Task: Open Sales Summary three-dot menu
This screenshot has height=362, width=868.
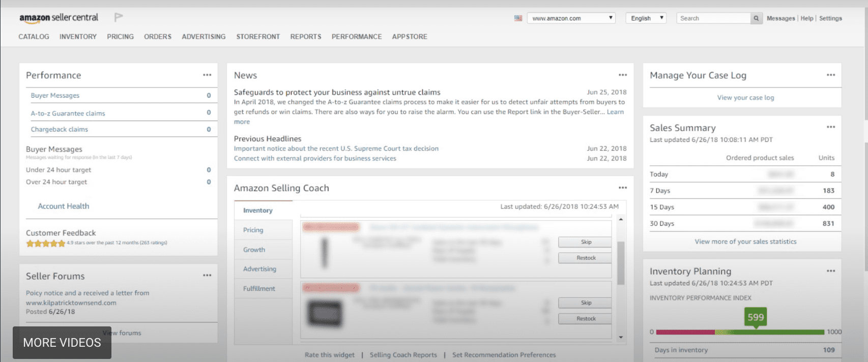Action: point(831,127)
